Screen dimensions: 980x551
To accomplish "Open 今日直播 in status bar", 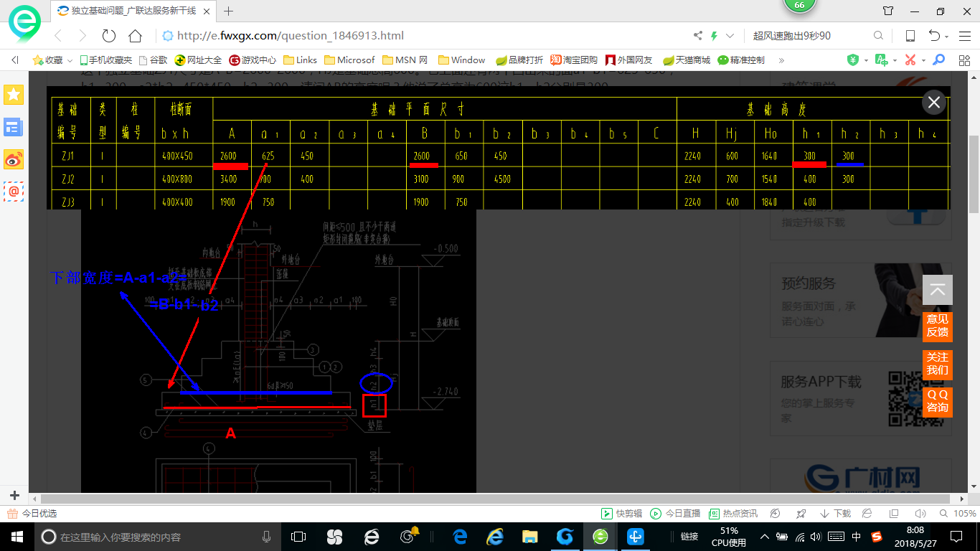I will click(x=675, y=514).
